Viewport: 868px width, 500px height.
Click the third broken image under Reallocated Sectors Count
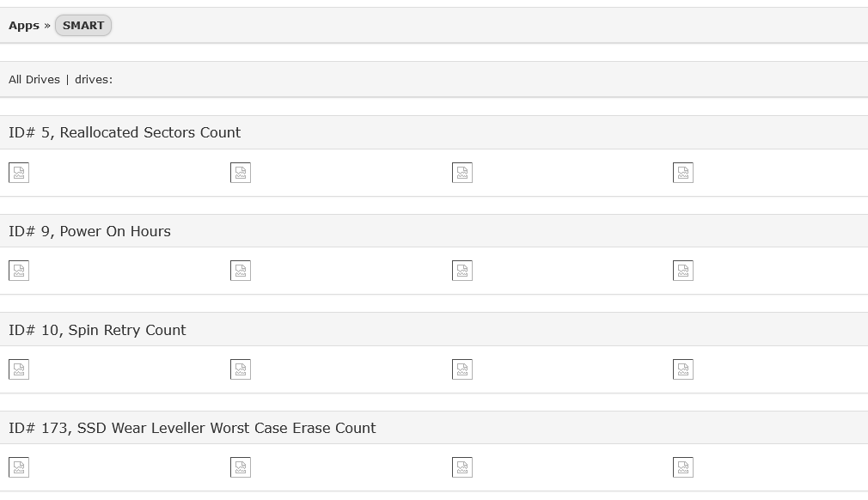click(462, 173)
